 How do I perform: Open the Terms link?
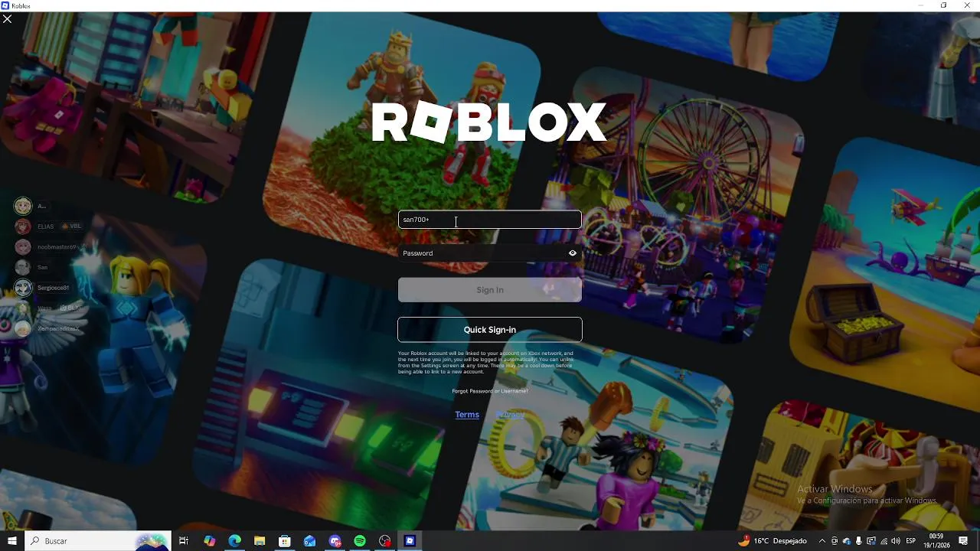(467, 415)
